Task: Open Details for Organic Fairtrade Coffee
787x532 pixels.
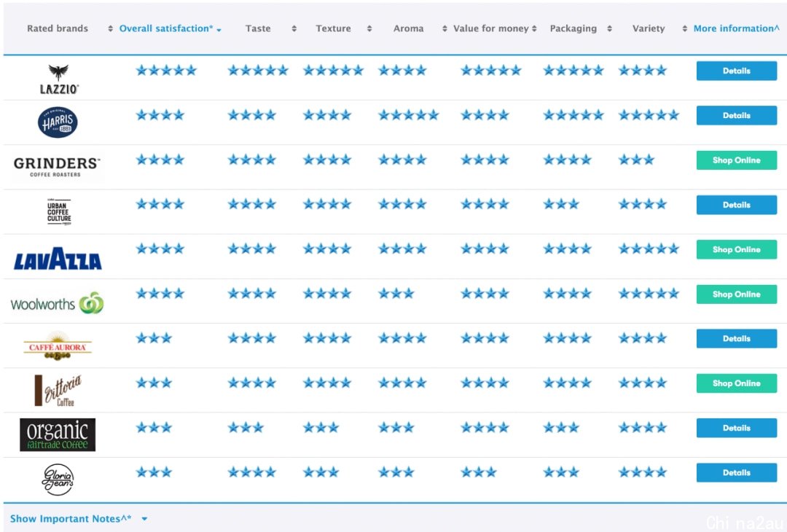Action: [x=736, y=428]
